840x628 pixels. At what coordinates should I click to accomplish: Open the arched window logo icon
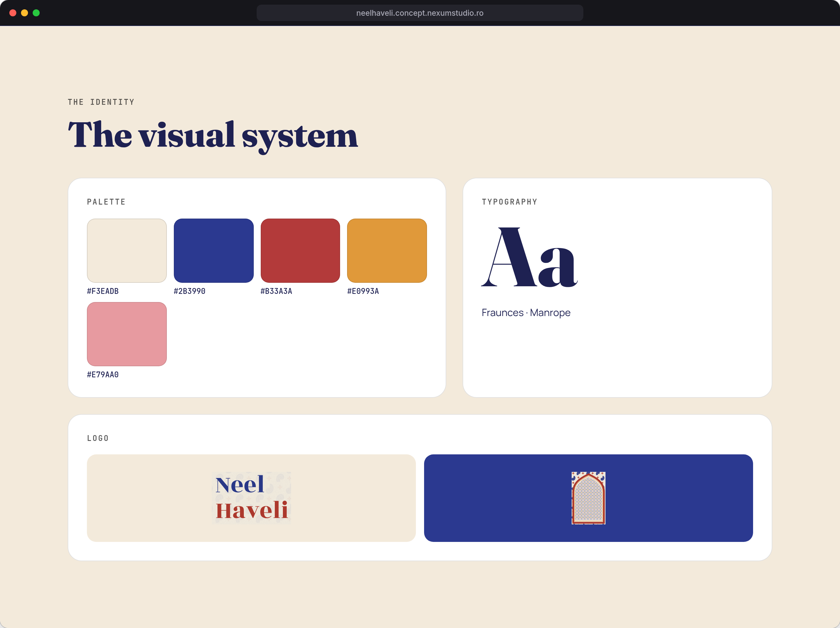click(588, 498)
